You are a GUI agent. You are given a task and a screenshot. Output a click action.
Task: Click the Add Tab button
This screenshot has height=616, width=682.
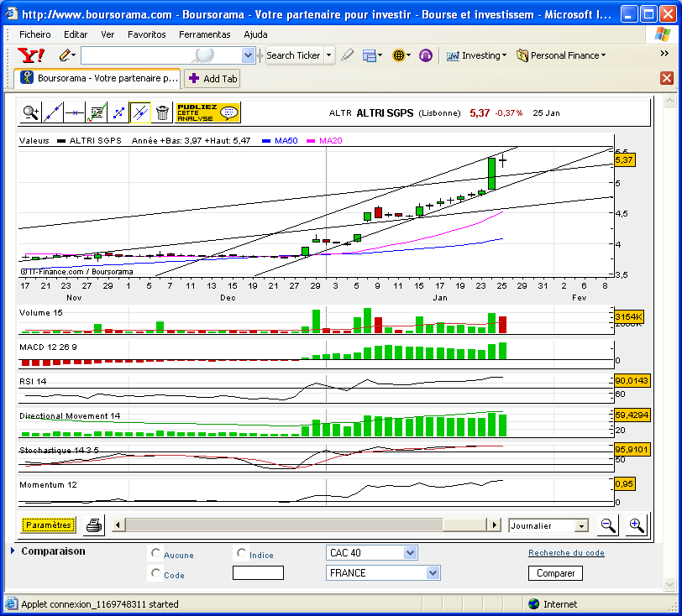(x=212, y=79)
